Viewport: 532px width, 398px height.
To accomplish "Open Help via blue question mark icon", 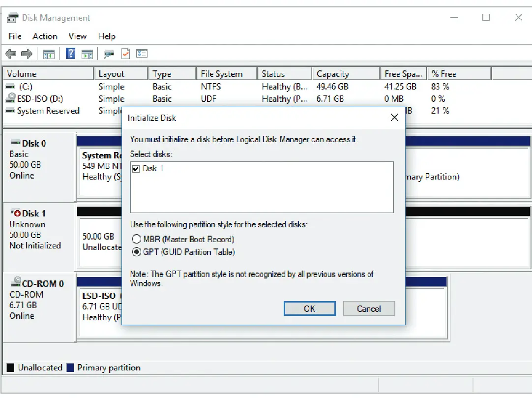I will tap(71, 54).
